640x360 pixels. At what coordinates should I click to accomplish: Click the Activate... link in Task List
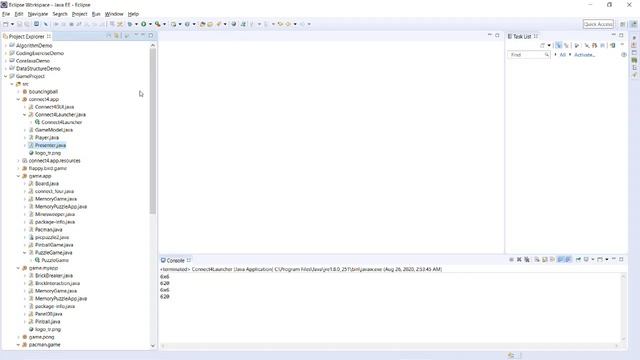click(584, 55)
